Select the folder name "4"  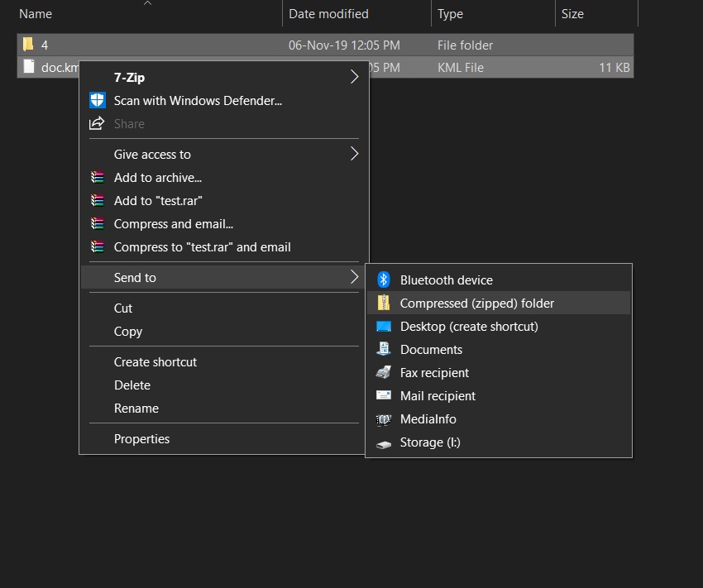pos(45,45)
